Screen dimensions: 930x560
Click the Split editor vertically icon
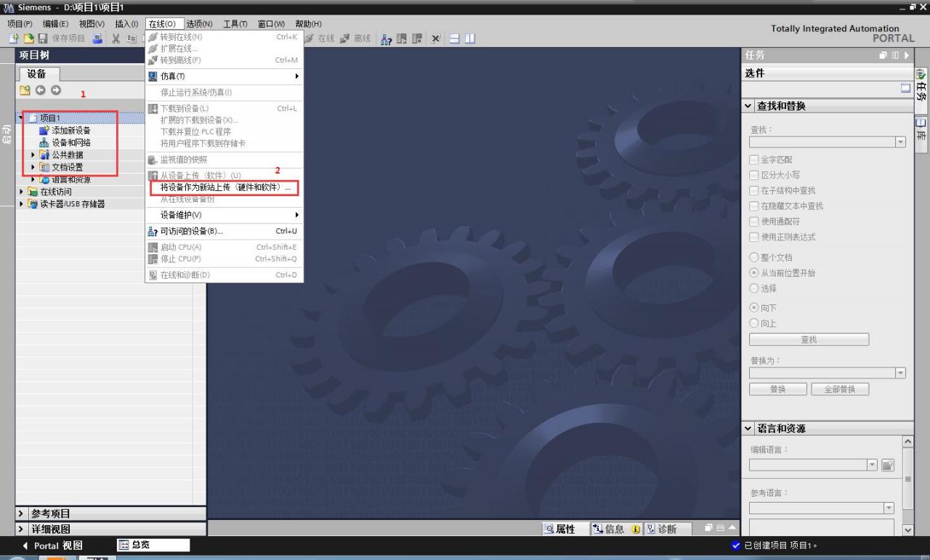point(470,38)
